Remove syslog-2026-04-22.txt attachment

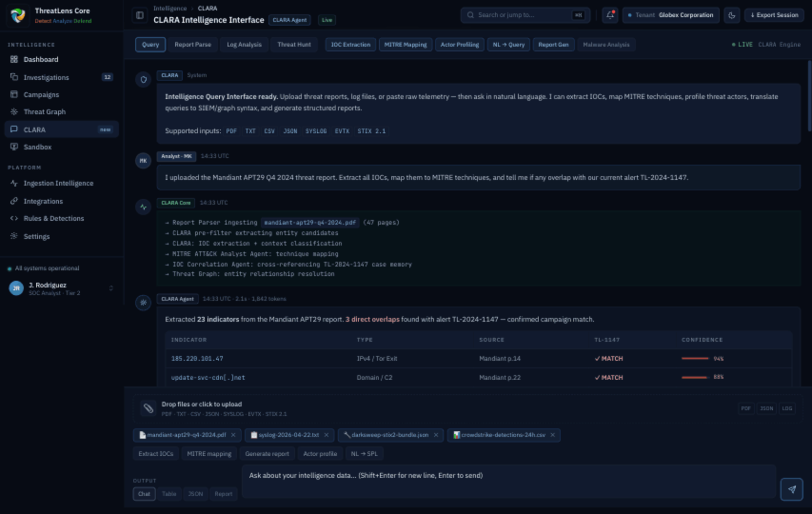point(326,435)
